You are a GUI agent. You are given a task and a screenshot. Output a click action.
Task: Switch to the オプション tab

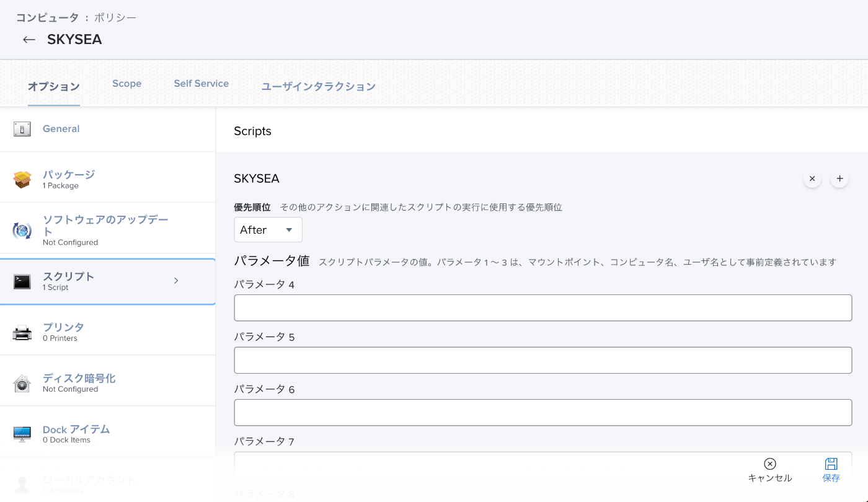[53, 86]
